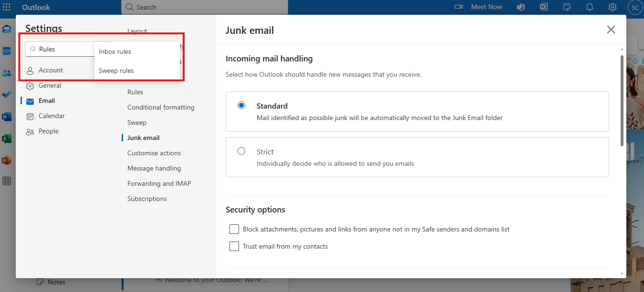Launch Excel from the app rail
The image size is (644, 292).
[7, 139]
